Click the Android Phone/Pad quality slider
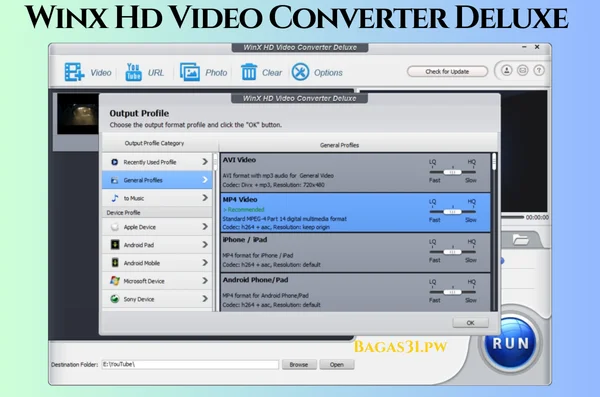This screenshot has height=397, width=600. (x=452, y=292)
